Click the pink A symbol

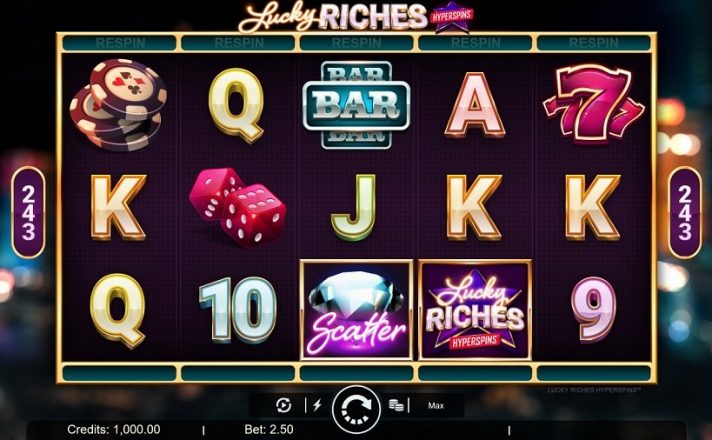pos(475,105)
